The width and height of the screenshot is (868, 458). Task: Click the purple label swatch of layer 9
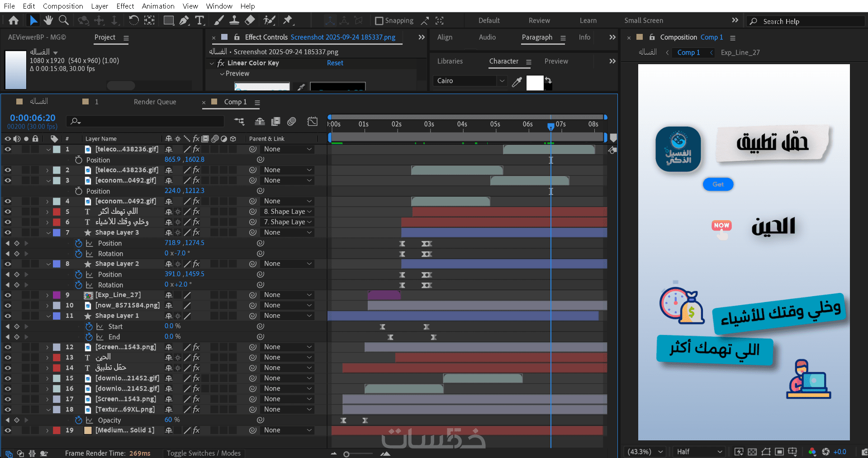click(57, 295)
